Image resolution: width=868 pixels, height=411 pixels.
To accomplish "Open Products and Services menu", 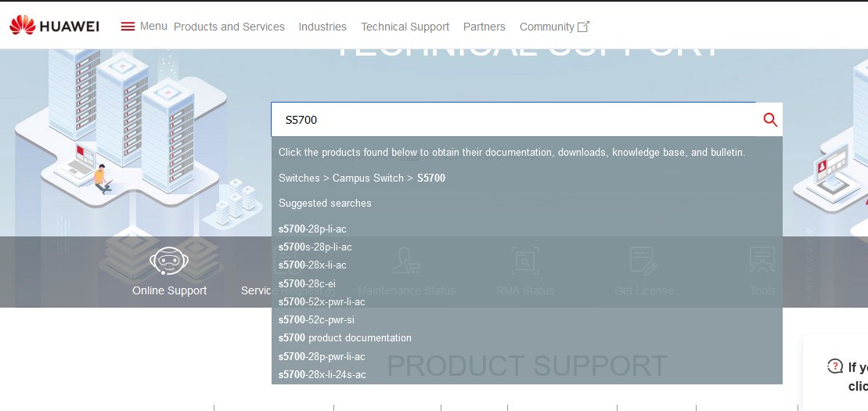I will (229, 27).
